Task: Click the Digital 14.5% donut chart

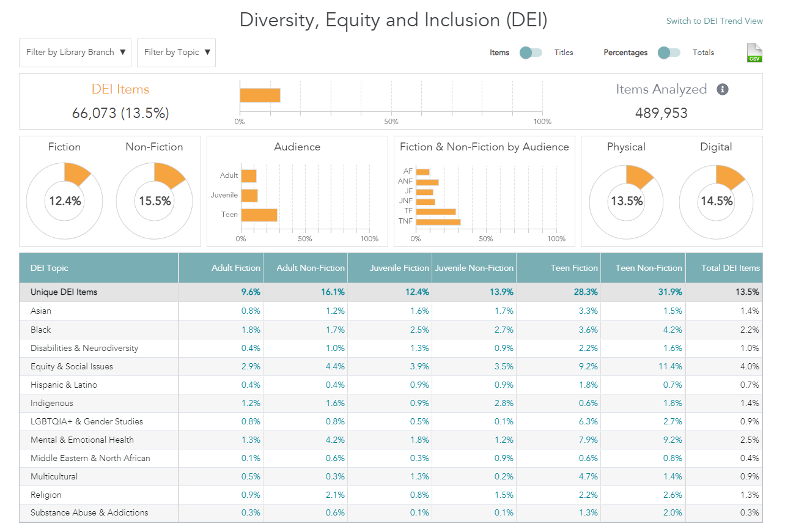Action: coord(717,201)
